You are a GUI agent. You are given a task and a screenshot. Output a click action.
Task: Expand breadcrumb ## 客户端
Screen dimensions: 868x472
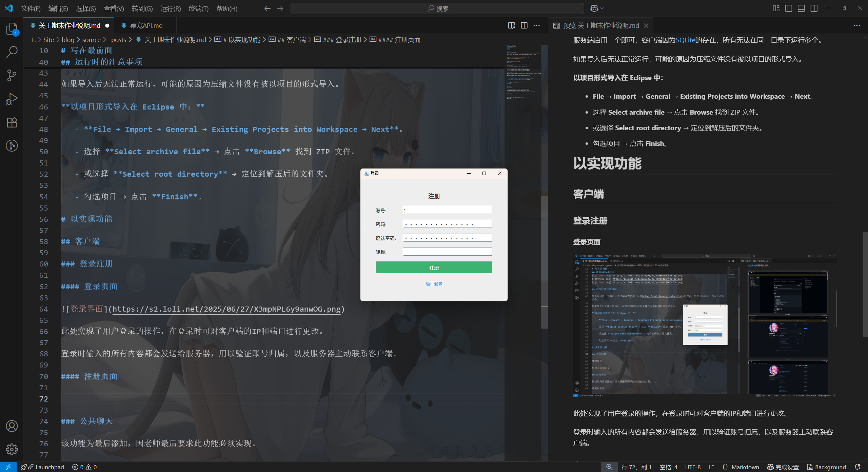pos(291,40)
